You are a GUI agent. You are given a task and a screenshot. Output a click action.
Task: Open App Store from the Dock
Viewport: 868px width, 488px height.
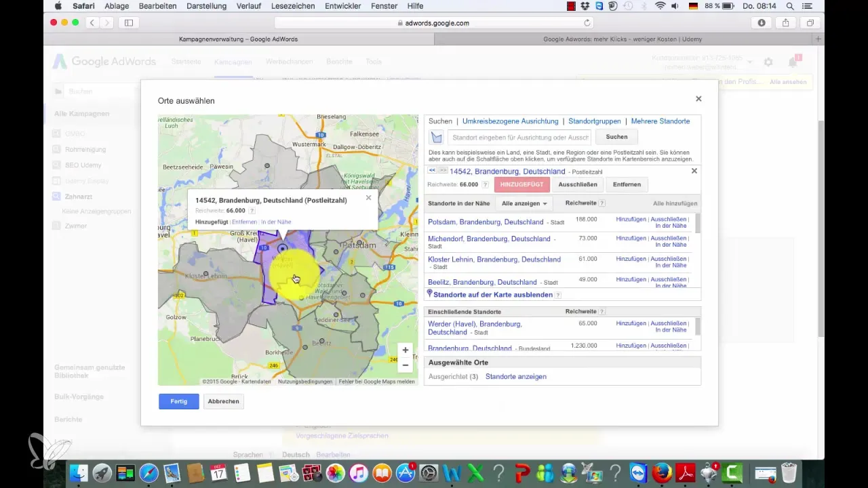406,472
